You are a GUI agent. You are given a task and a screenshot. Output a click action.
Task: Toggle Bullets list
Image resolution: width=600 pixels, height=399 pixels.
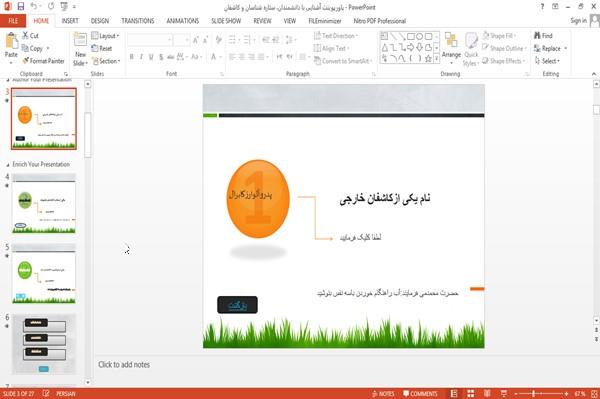[232, 40]
